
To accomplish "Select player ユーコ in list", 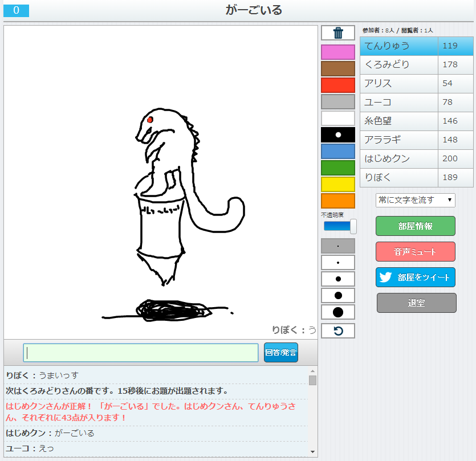I will (399, 102).
